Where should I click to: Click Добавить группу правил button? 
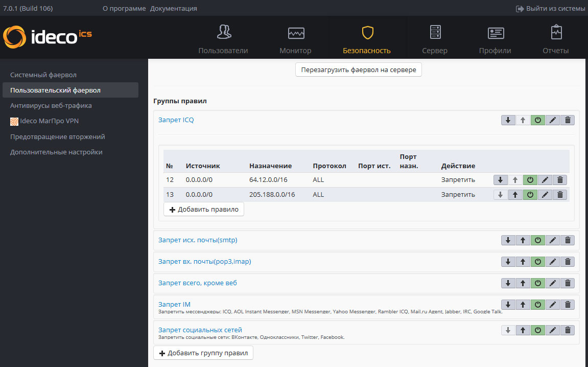(x=203, y=353)
